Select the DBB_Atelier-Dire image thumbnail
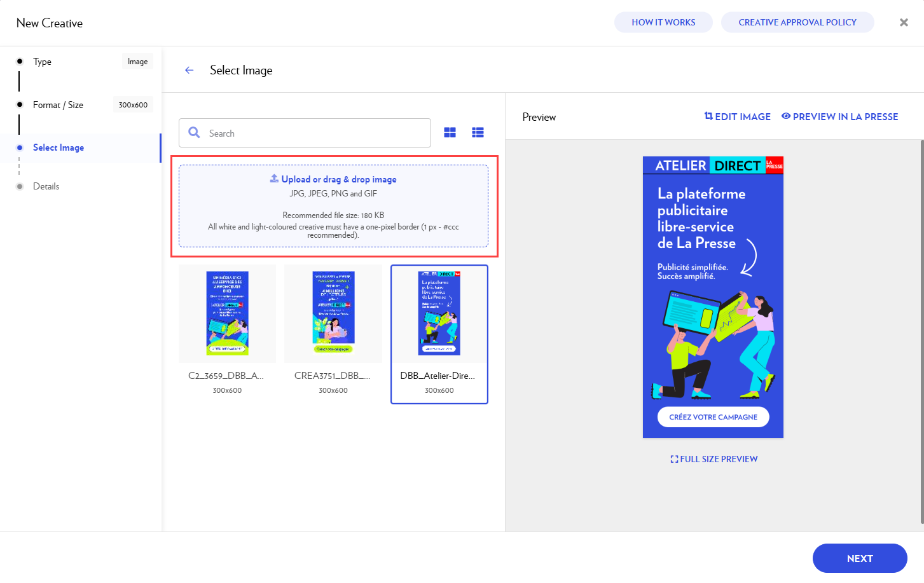This screenshot has width=924, height=583. coord(439,313)
